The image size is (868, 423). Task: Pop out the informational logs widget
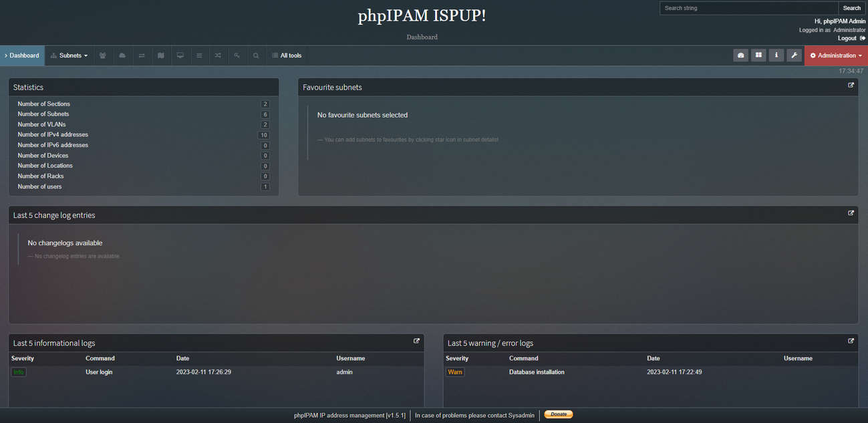point(417,341)
